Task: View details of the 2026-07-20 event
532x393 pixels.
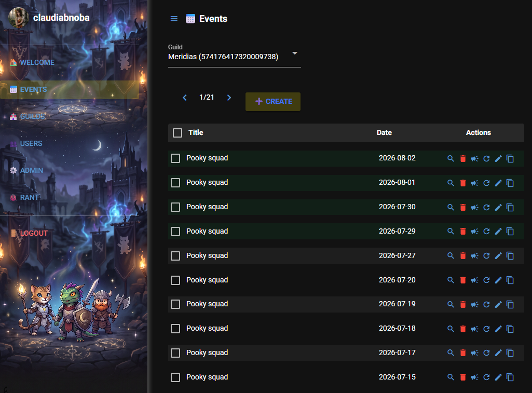Action: tap(451, 280)
